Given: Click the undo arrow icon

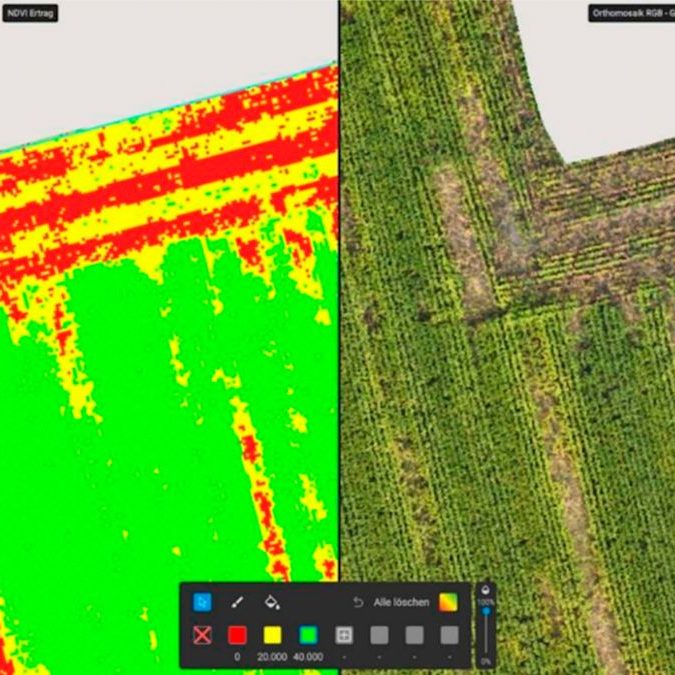Looking at the screenshot, I should [x=358, y=602].
